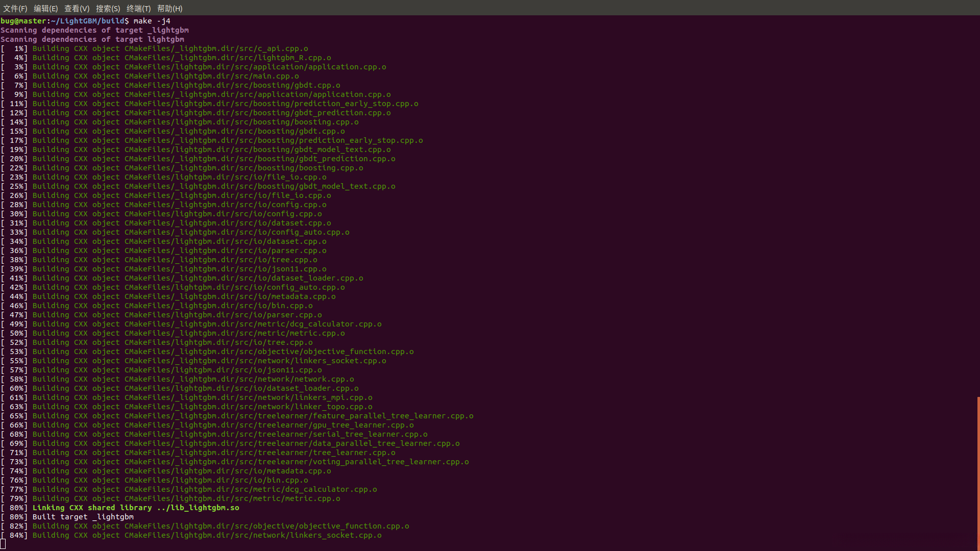Open the 查看(V) menu
Screen dimensions: 980x551
pos(77,8)
